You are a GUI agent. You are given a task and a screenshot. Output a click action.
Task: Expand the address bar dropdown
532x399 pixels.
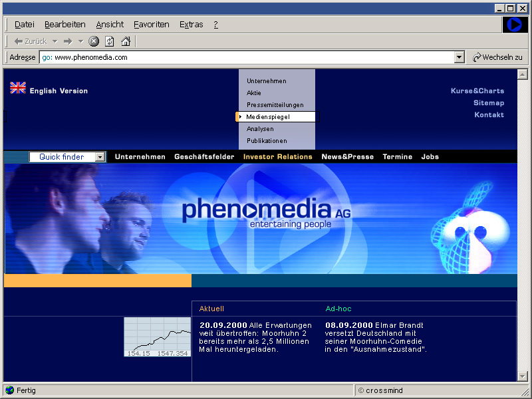click(x=459, y=57)
